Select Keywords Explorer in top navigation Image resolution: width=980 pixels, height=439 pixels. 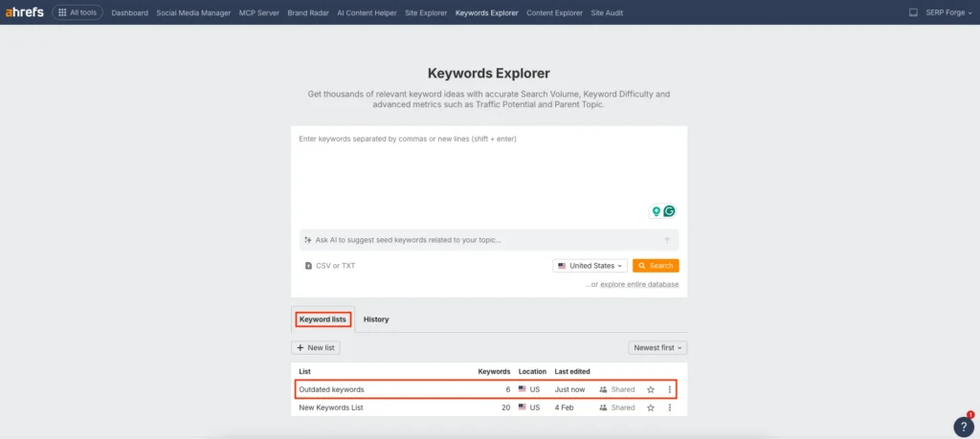487,12
